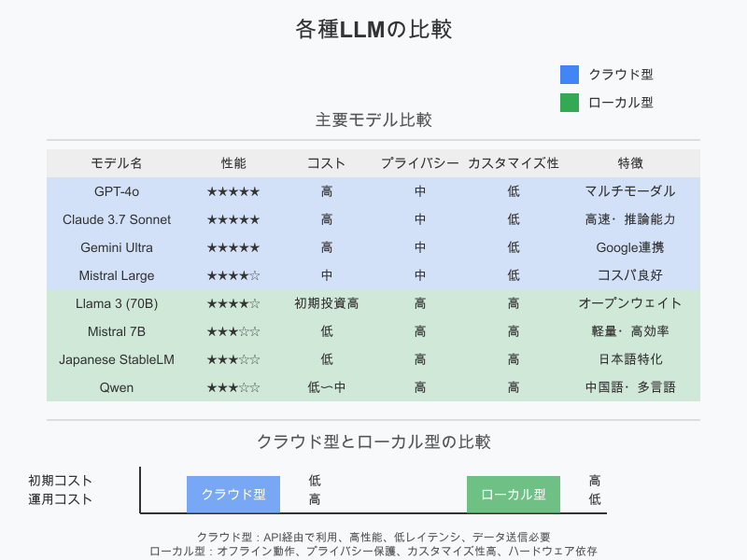Click the star rating in Mistral 7B row
Viewport: 747px width, 560px height.
coord(233,332)
